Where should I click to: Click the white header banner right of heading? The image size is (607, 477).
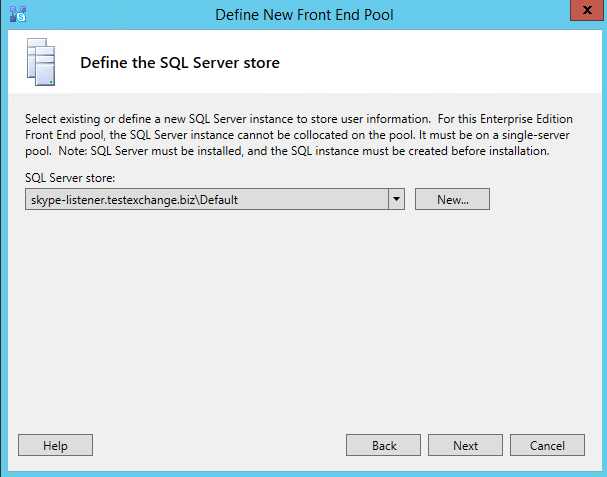441,62
